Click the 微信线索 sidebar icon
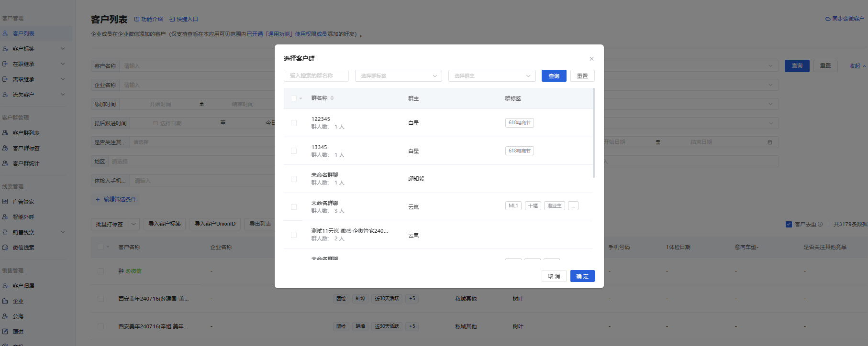Screen dimensions: 868x346 (x=5, y=248)
